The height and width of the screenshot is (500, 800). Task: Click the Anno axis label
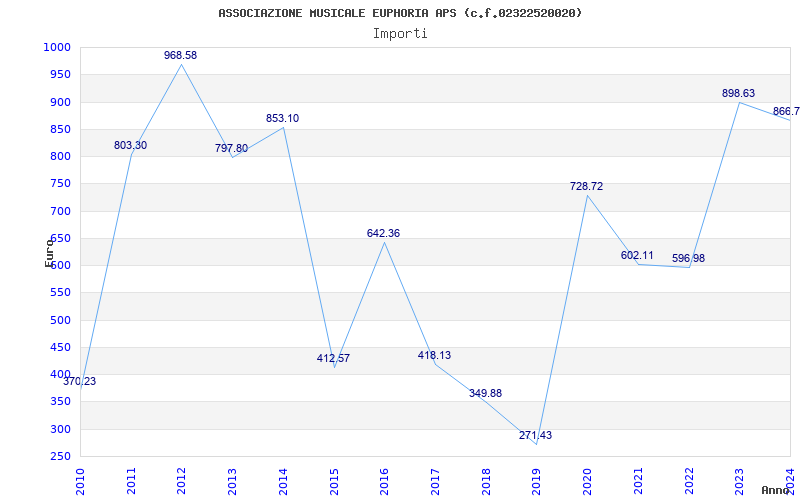click(x=776, y=490)
